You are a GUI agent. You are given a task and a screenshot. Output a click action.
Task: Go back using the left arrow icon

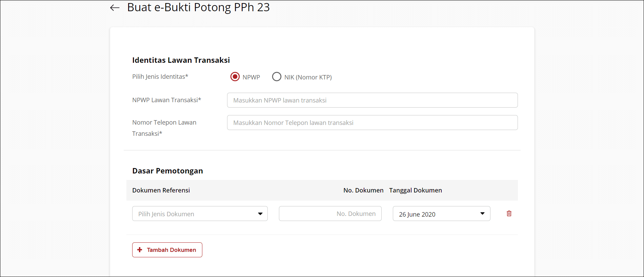[x=115, y=7]
